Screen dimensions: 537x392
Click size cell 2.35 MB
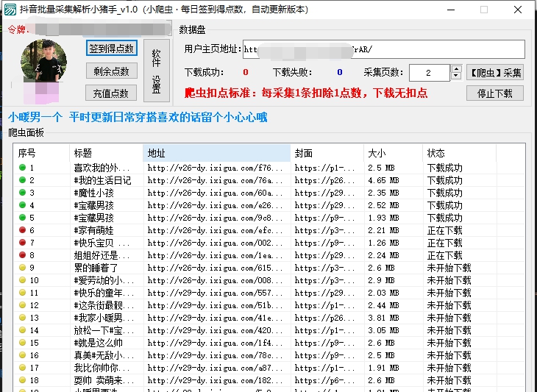tap(383, 193)
